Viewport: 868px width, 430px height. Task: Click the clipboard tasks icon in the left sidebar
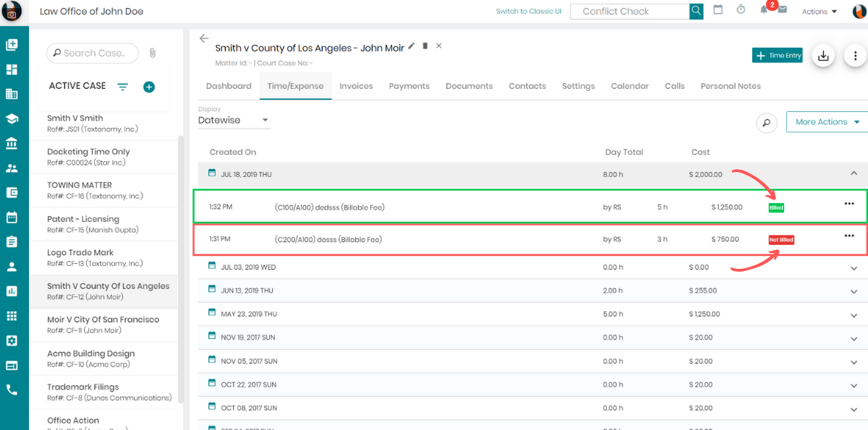click(x=12, y=241)
